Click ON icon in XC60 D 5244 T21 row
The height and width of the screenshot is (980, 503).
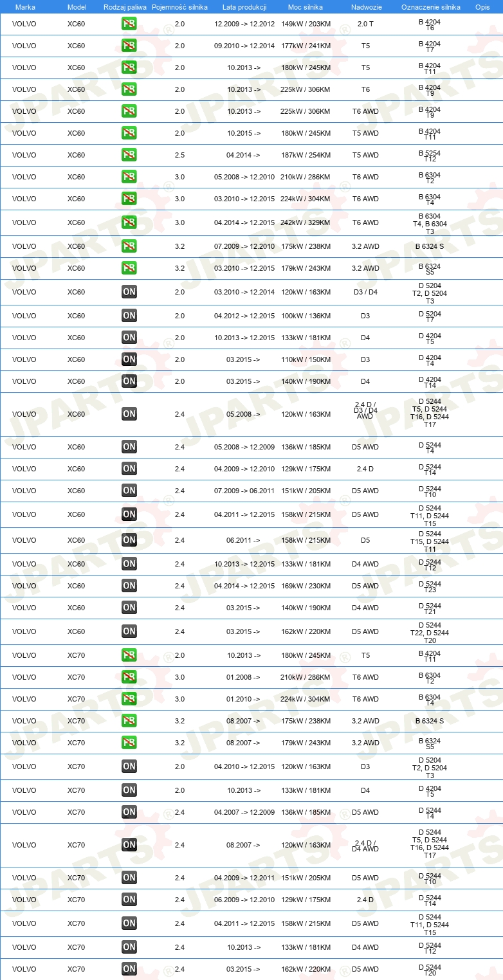129,608
